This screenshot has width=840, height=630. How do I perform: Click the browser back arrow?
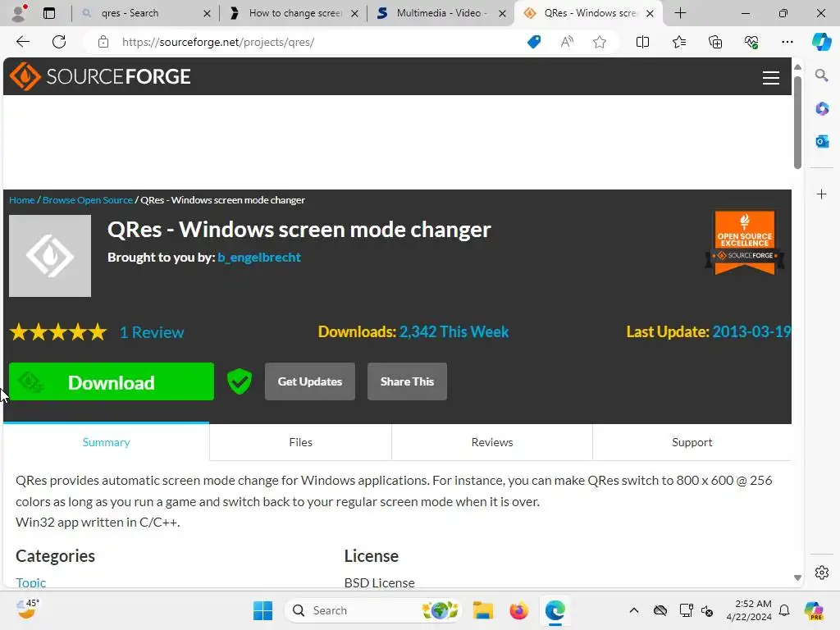pyautogui.click(x=22, y=42)
